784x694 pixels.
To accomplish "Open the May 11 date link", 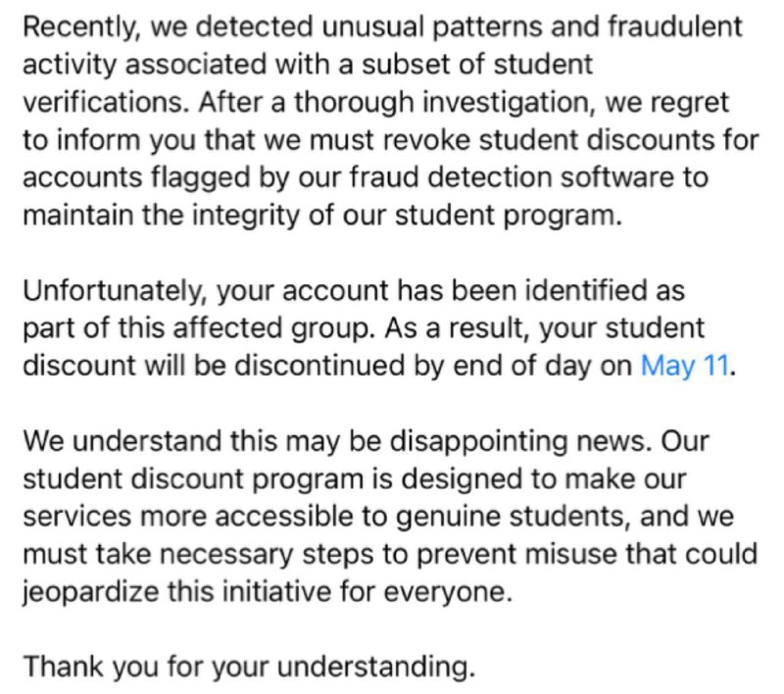I will [x=684, y=366].
